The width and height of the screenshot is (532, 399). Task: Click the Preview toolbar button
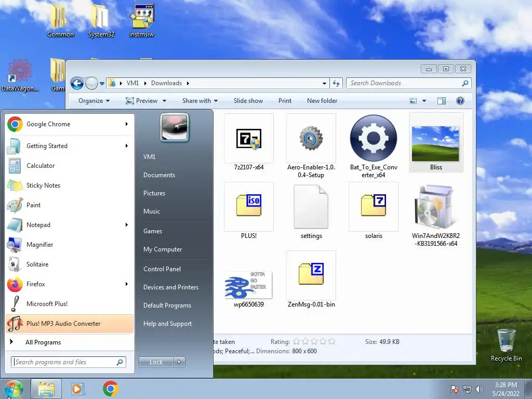coord(142,101)
